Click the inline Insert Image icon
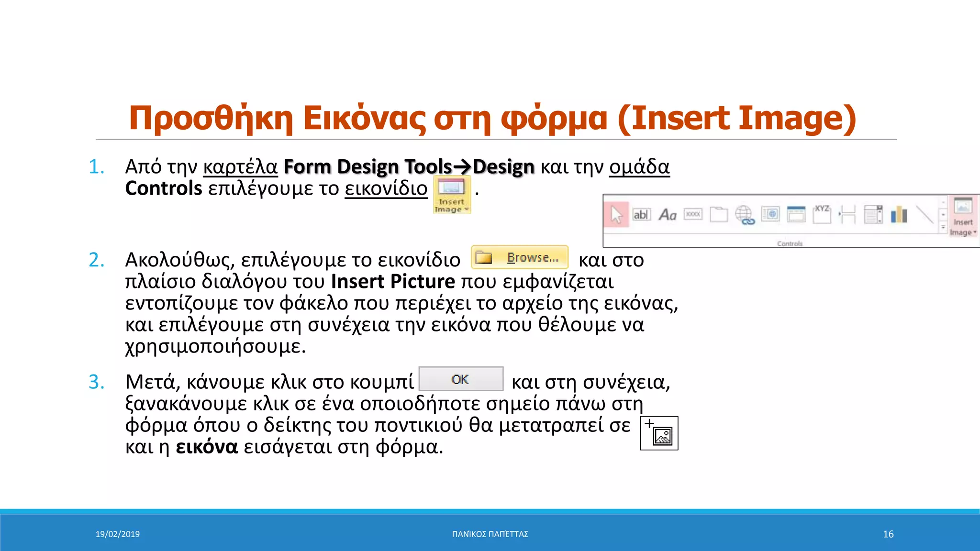Image resolution: width=980 pixels, height=551 pixels. point(452,195)
